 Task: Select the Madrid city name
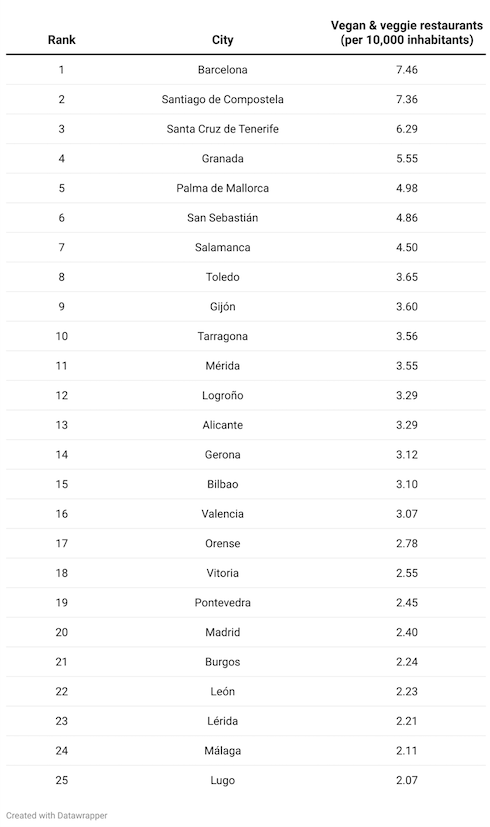click(222, 632)
